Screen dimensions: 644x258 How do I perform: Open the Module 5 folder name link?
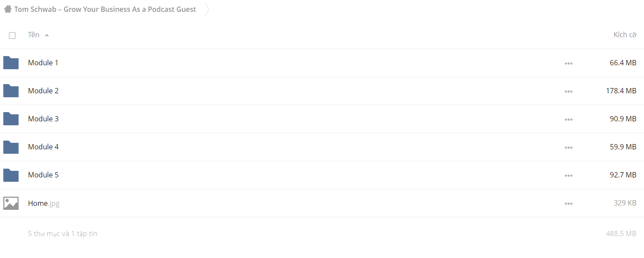point(43,175)
